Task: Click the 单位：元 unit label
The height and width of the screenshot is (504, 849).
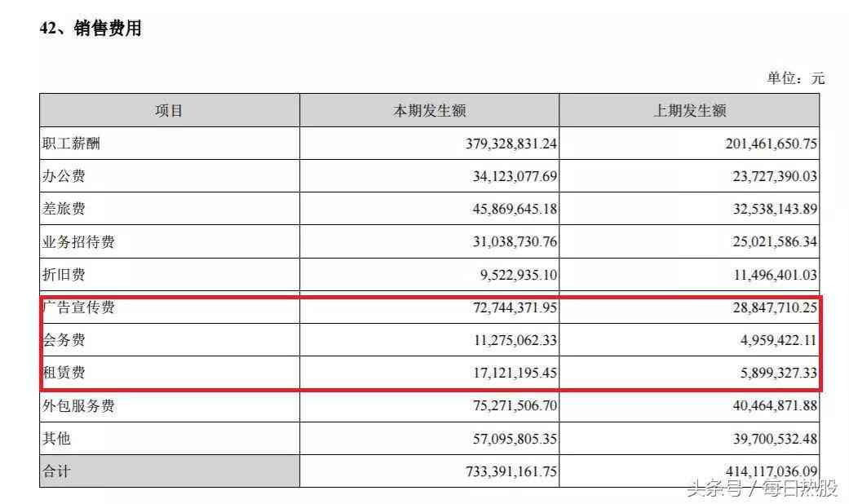Action: coord(795,78)
